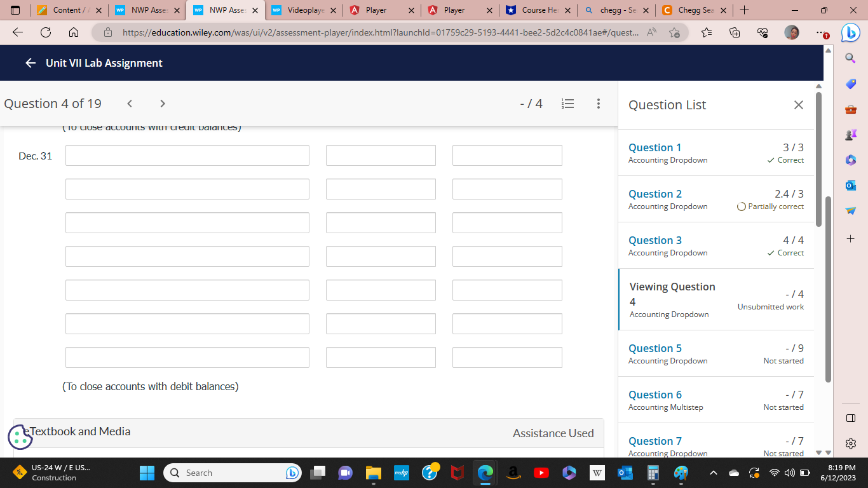This screenshot has width=868, height=488.
Task: Go to the previous question chevron
Action: tap(130, 104)
